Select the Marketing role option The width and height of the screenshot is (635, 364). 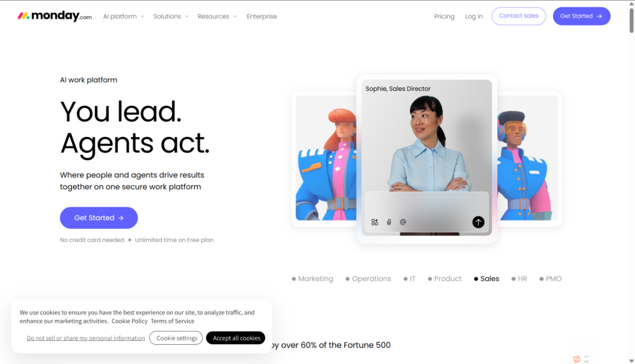[313, 278]
